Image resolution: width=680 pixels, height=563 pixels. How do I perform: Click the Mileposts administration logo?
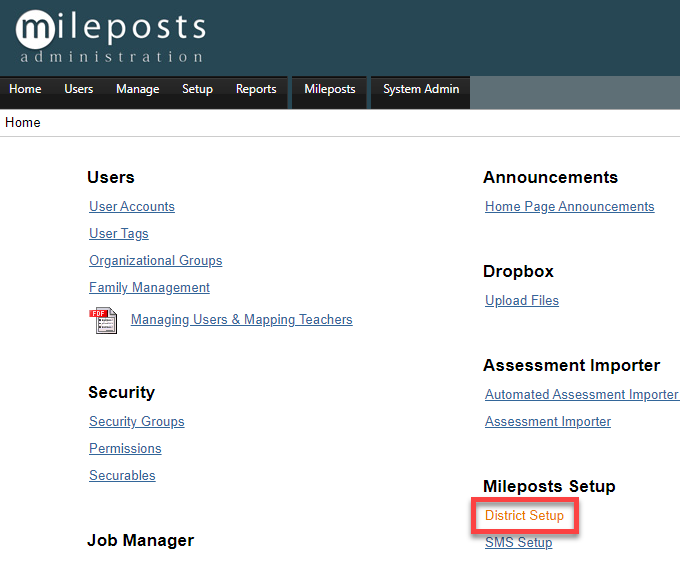coord(111,36)
